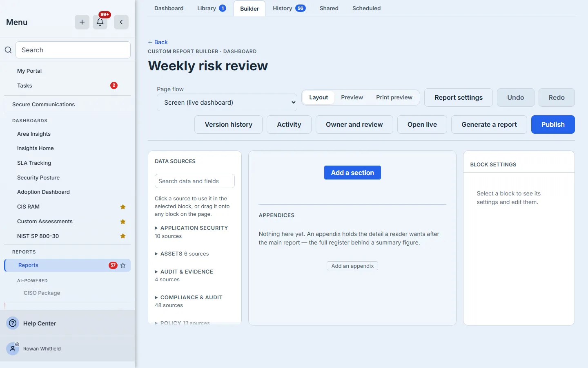Click the magnifier search icon in sidebar

point(8,50)
